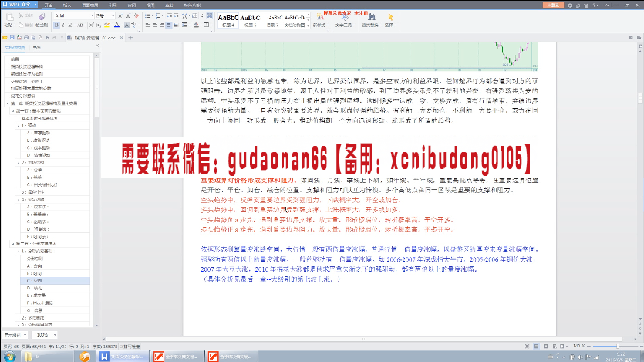Click the Cut scissors icon
Image resolution: width=644 pixels, height=362 pixels.
tap(21, 15)
